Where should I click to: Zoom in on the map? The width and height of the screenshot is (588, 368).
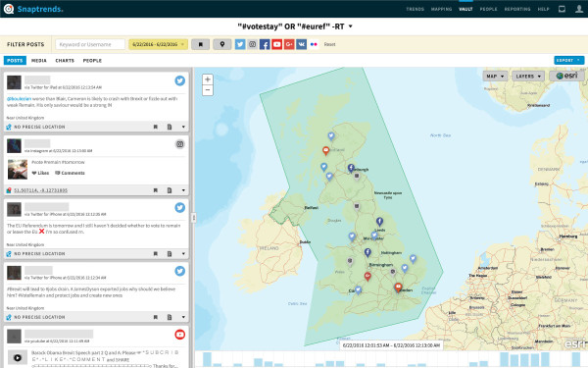click(208, 79)
